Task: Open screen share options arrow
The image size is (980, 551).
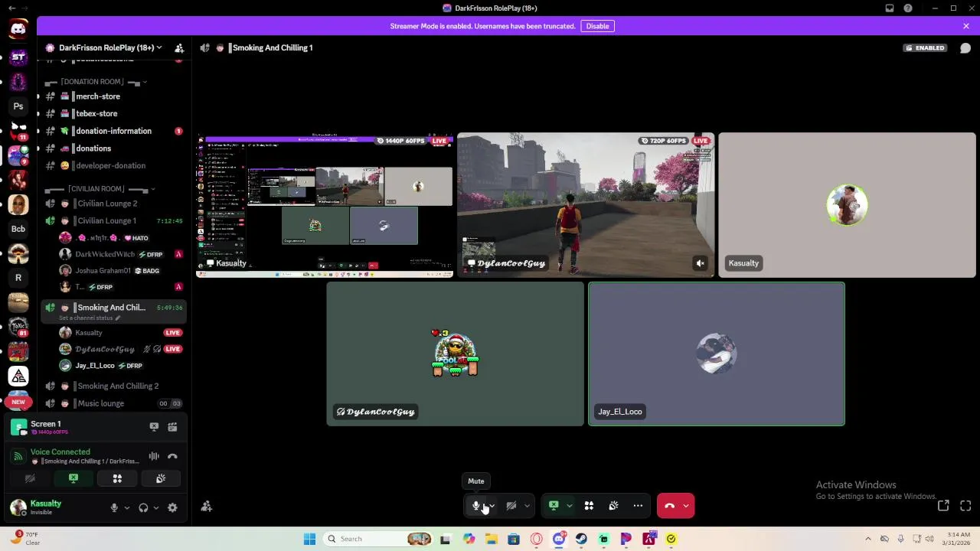Action: click(569, 506)
